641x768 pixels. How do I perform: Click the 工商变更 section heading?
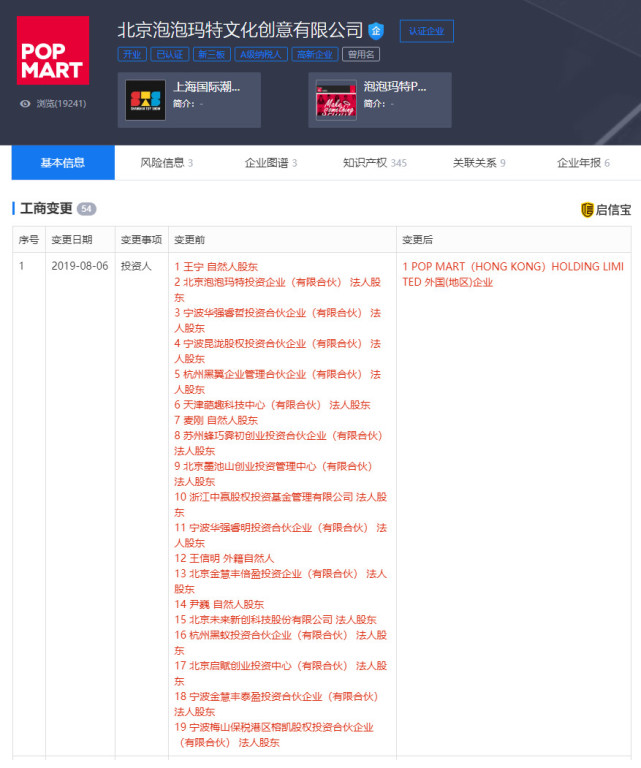point(47,209)
